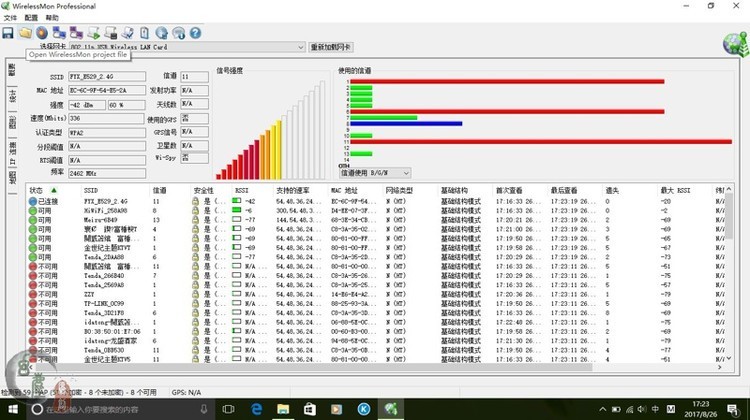Screen dimensions: 750x420
Task: Open the Action Center notification icon
Action: pyautogui.click(x=732, y=409)
